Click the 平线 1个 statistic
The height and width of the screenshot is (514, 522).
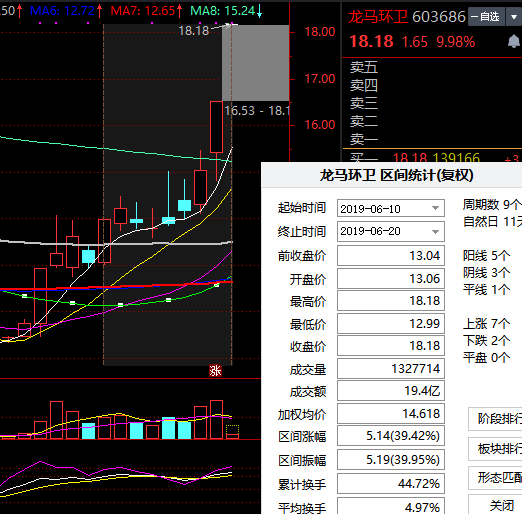pyautogui.click(x=486, y=289)
